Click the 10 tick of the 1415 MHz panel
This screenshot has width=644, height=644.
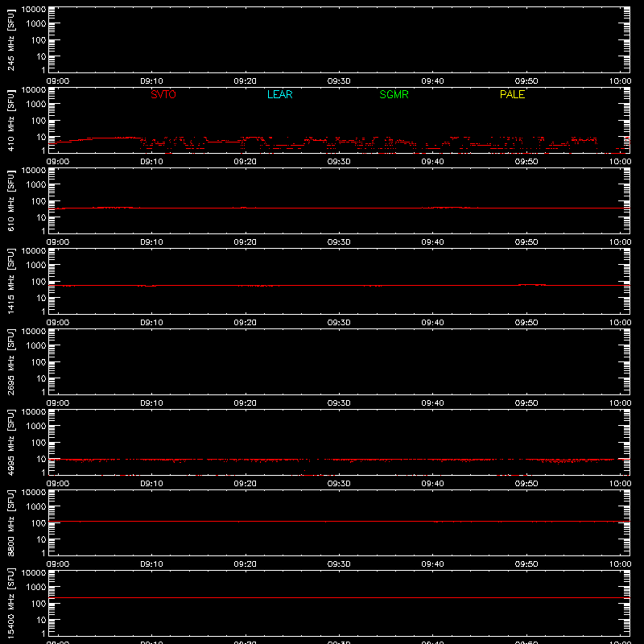tap(41, 298)
